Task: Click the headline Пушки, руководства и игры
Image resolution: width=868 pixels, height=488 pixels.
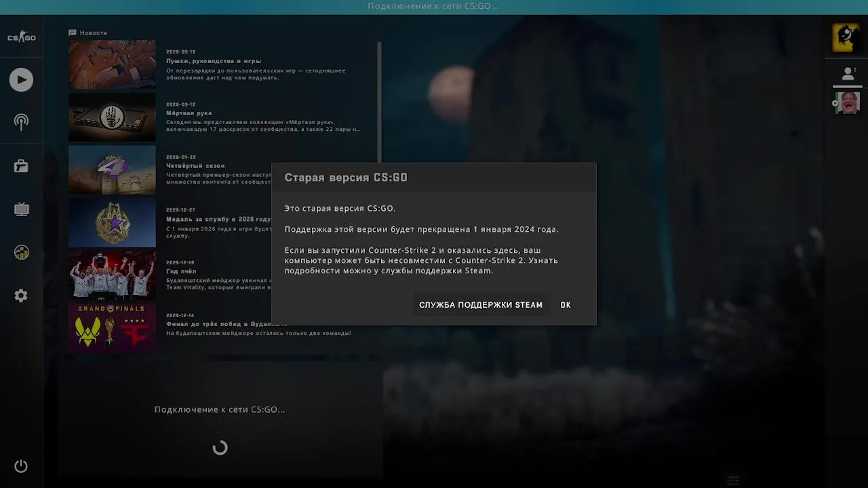Action: [214, 61]
